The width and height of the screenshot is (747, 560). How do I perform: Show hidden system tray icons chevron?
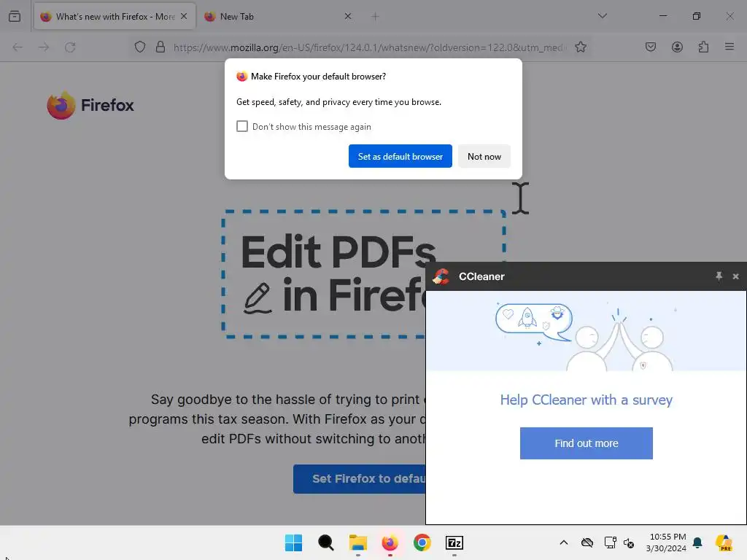(564, 542)
